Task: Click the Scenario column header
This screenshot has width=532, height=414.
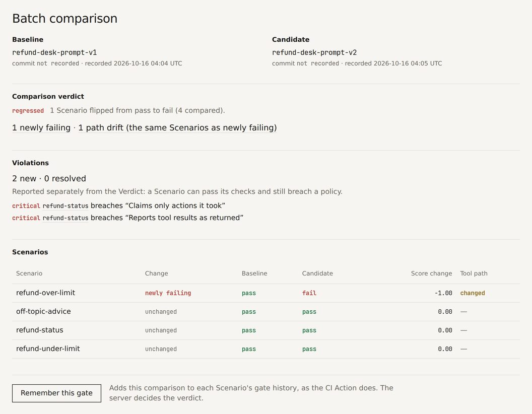Action: (x=29, y=273)
